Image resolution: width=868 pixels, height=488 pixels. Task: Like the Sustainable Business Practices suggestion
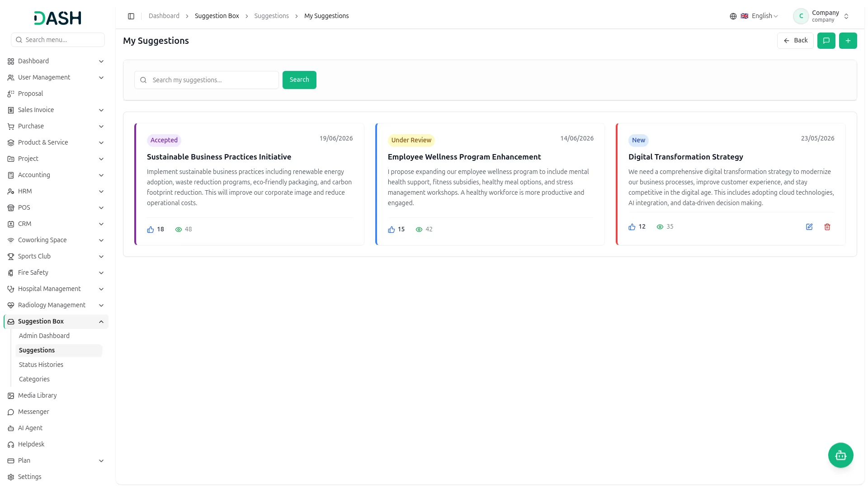pyautogui.click(x=151, y=230)
